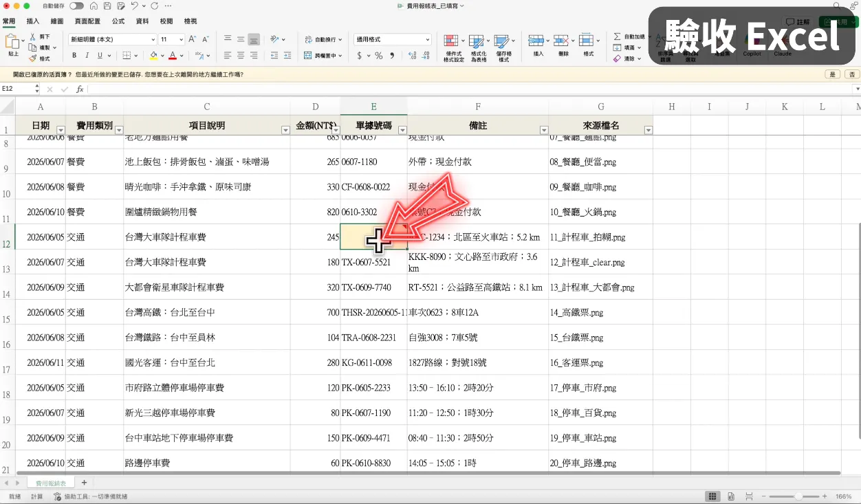Viewport: 861px width, 504px height.
Task: Click the decrease decimal icon
Action: [426, 56]
